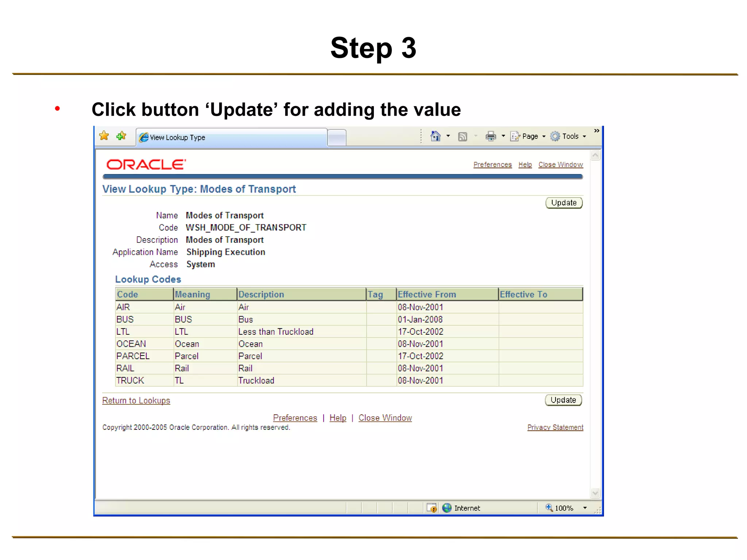Viewport: 747px width, 560px height.
Task: Open the Tools menu
Action: pos(568,136)
